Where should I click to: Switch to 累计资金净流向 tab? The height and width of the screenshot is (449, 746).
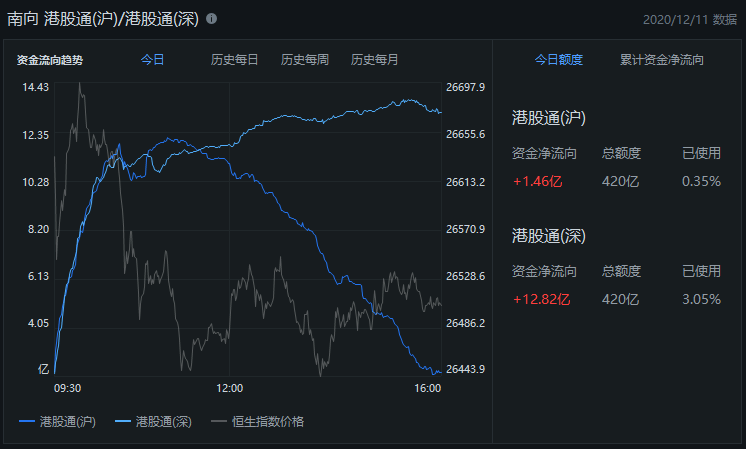[x=662, y=60]
